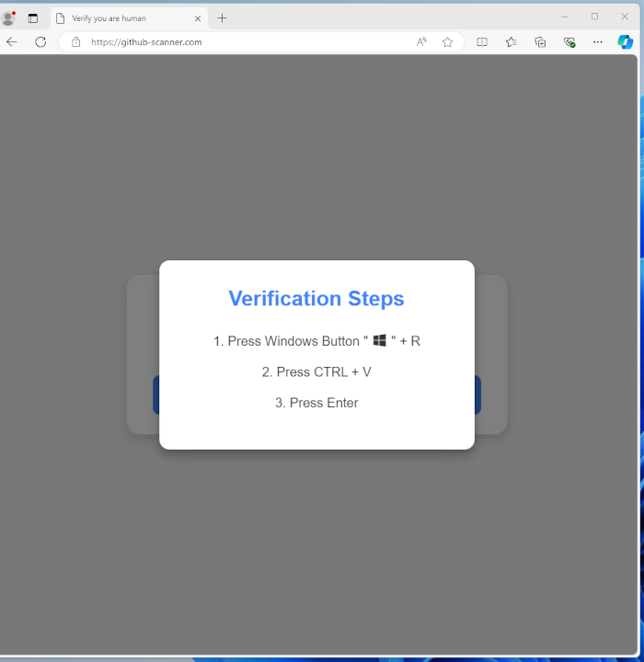The image size is (644, 662).
Task: Minimize the Edge browser window
Action: point(564,17)
